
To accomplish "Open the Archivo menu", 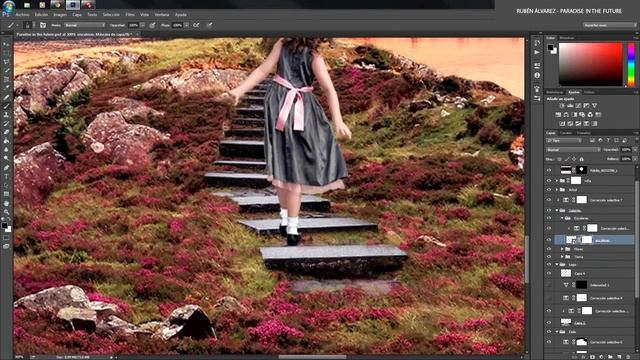I will tap(23, 15).
